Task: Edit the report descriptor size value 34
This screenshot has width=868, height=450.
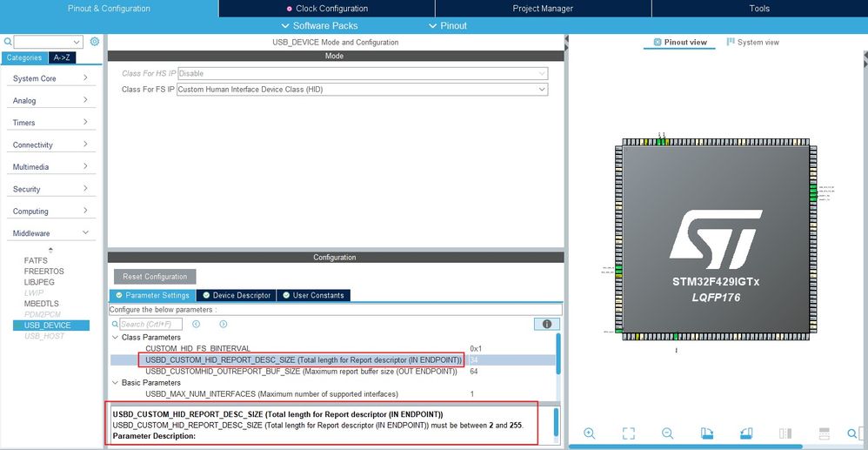Action: point(474,360)
